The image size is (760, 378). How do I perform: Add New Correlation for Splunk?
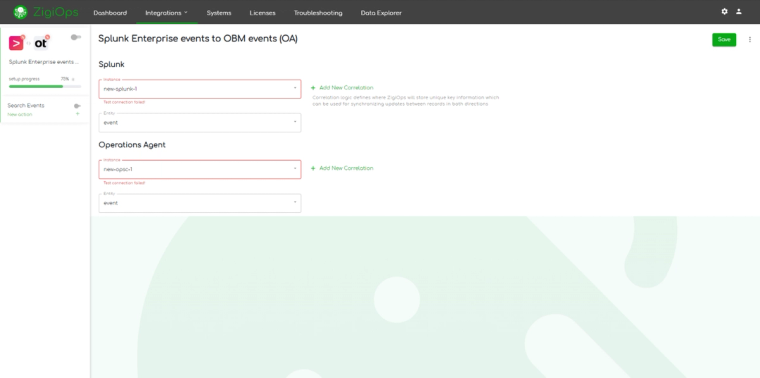coord(346,88)
